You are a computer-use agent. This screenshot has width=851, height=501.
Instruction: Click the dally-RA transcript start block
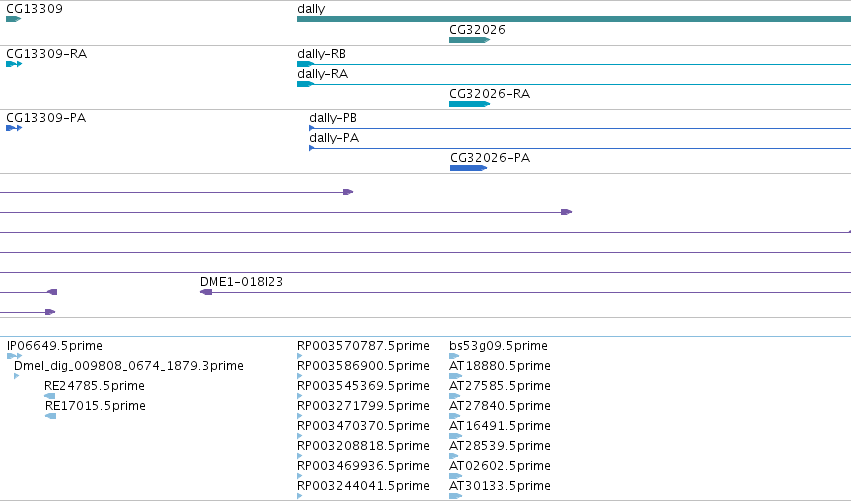pos(305,84)
